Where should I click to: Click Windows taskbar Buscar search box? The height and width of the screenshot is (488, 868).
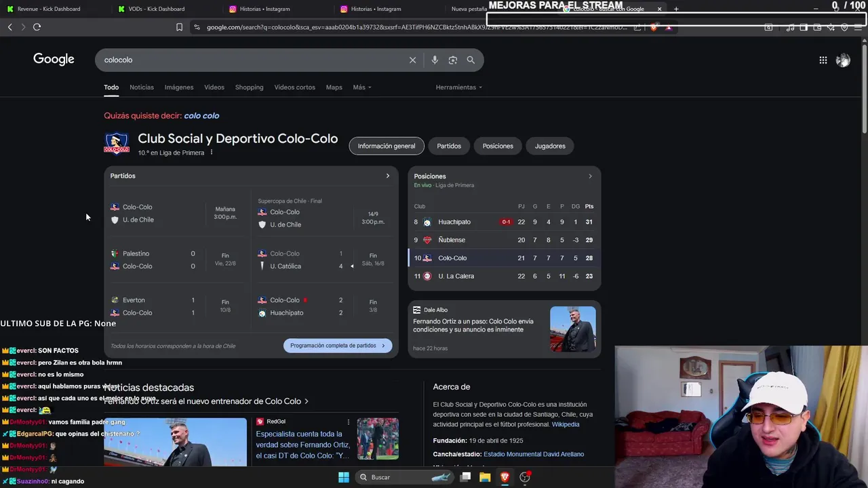coord(404,477)
